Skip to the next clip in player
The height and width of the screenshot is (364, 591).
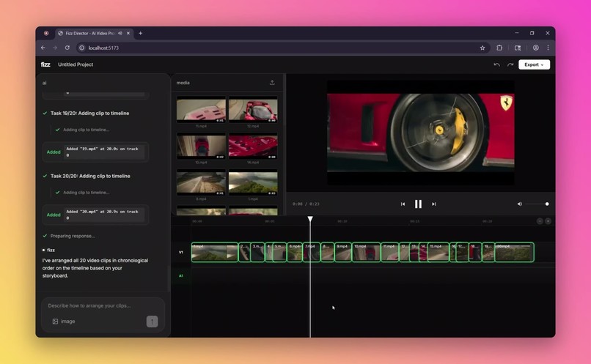[x=434, y=204]
